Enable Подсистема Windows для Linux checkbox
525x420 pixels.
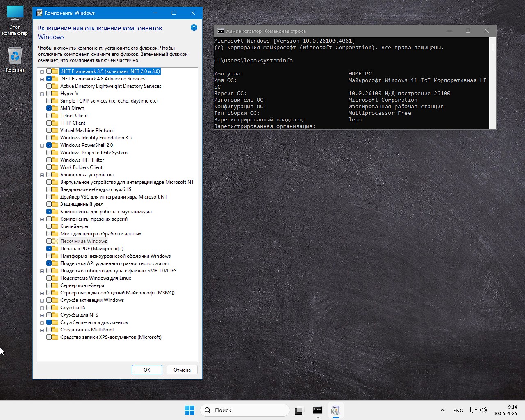[x=49, y=278]
